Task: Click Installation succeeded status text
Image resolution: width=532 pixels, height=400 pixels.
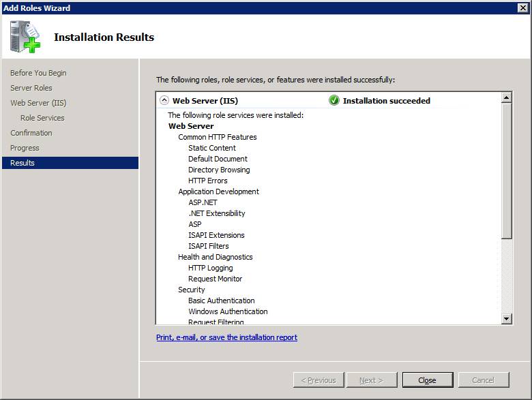Action: [387, 101]
